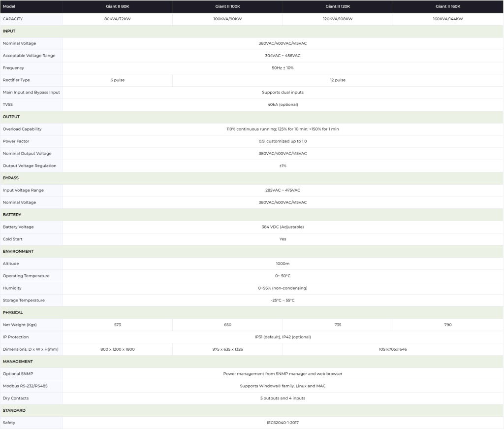
Task: Click the "100KVA/90KW" capacity value
Action: click(227, 19)
